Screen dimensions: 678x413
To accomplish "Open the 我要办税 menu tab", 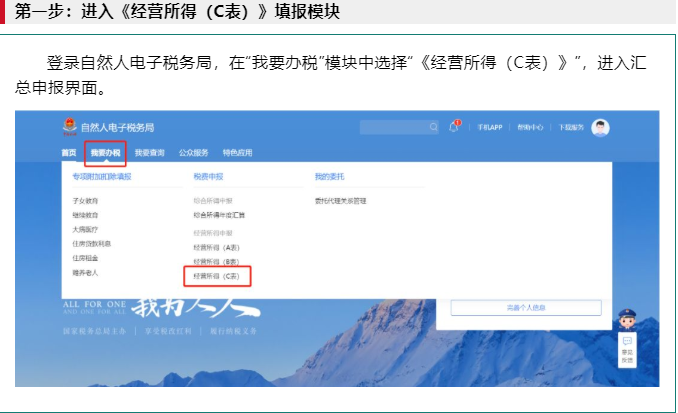I will click(x=105, y=153).
